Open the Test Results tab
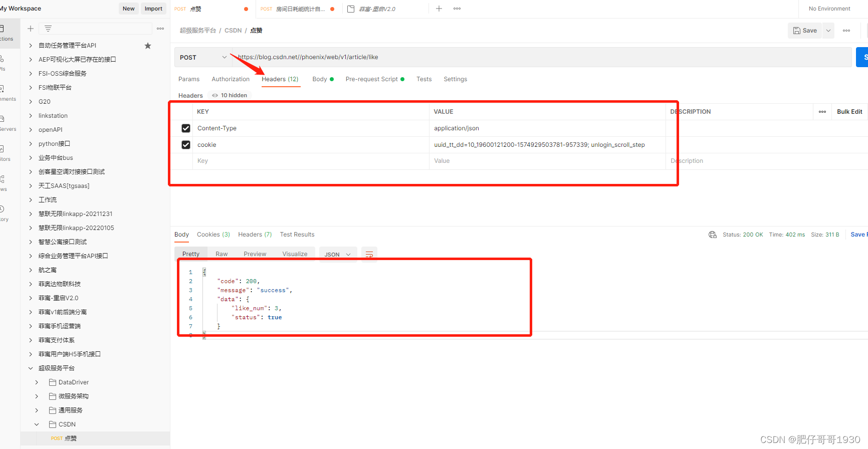The image size is (868, 449). pos(297,235)
